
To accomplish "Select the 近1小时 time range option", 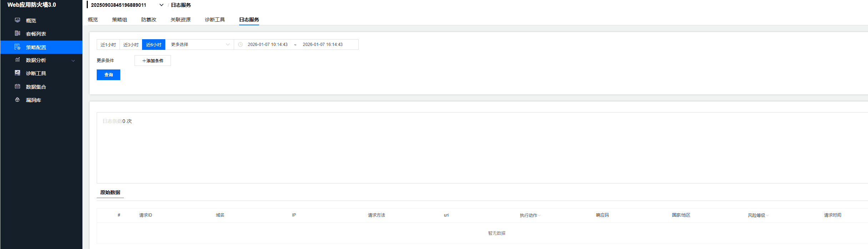I will [108, 45].
